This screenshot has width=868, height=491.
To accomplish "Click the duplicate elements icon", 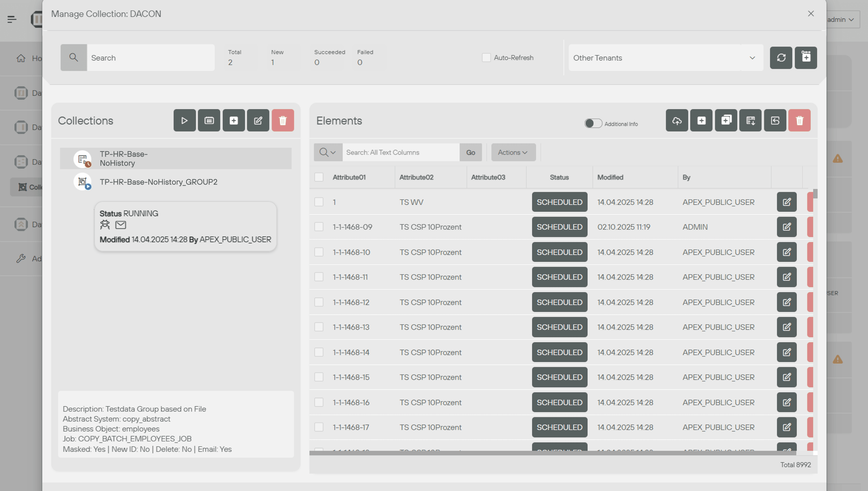I will (x=726, y=120).
